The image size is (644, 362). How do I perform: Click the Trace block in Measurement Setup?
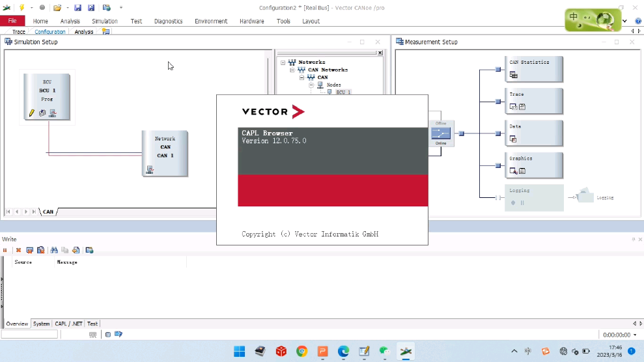[534, 100]
